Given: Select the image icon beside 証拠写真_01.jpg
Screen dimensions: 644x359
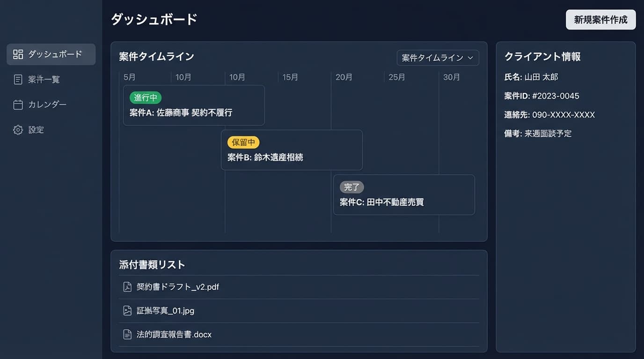Looking at the screenshot, I should click(x=127, y=310).
